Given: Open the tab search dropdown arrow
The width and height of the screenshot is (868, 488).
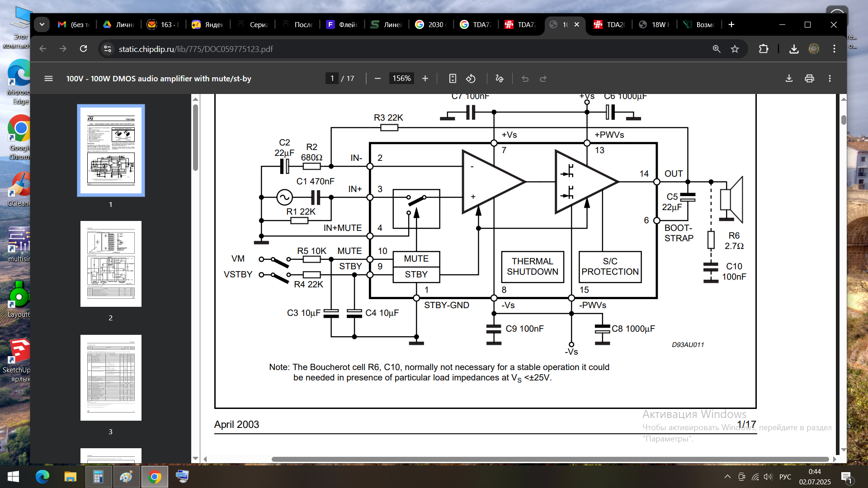Looking at the screenshot, I should pyautogui.click(x=42, y=24).
